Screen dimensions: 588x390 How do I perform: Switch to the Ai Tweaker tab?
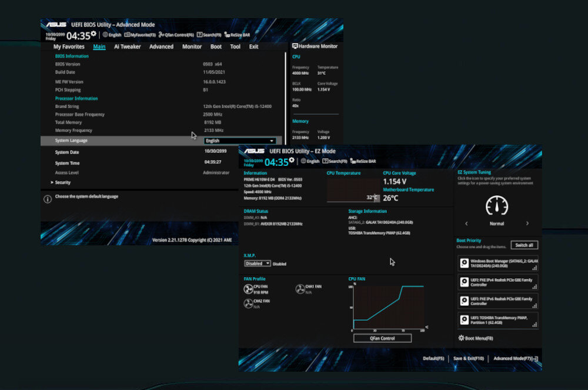coord(127,46)
